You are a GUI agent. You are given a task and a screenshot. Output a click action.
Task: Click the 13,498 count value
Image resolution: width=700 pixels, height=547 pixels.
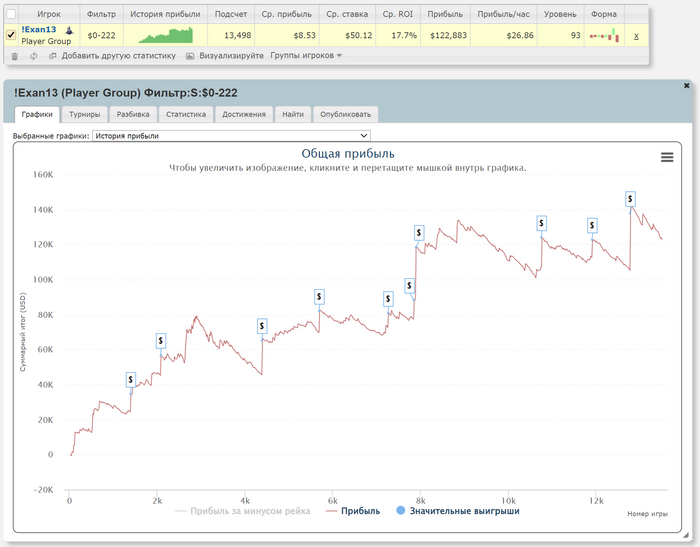coord(238,36)
